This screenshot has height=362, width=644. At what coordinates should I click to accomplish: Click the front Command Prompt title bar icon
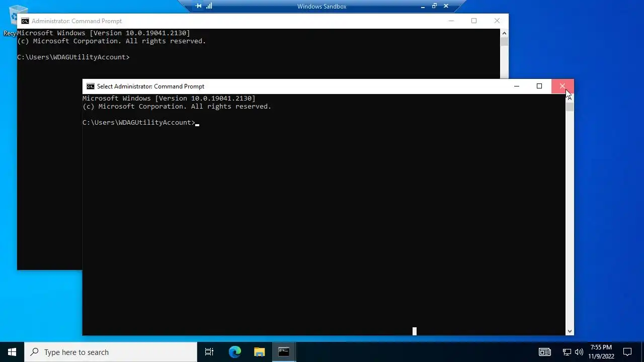point(91,86)
